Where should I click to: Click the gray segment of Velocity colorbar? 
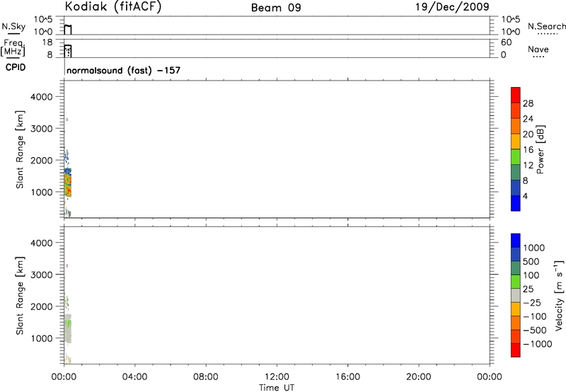[516, 296]
